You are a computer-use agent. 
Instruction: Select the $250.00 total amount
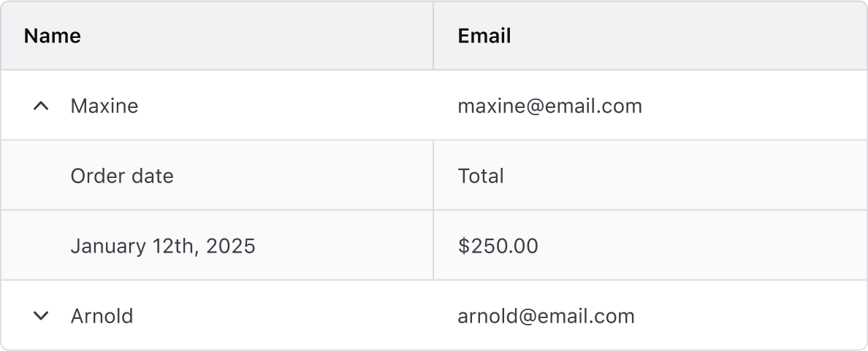[x=498, y=246]
